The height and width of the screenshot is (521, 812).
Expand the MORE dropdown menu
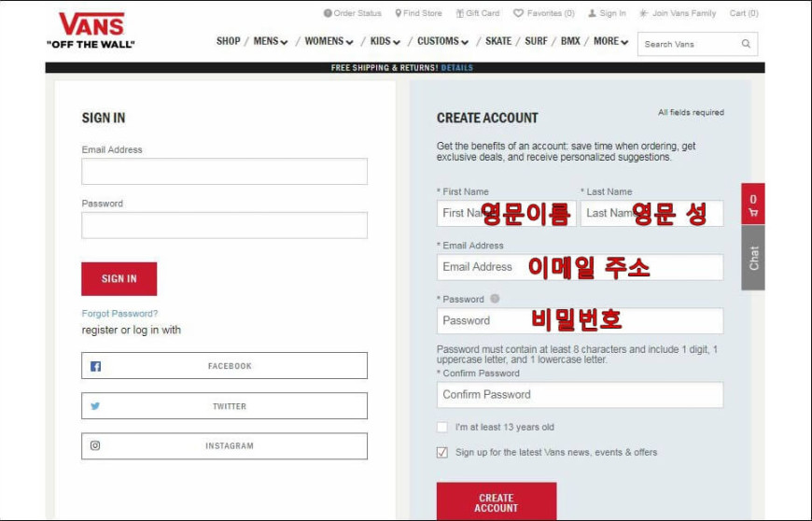(610, 41)
